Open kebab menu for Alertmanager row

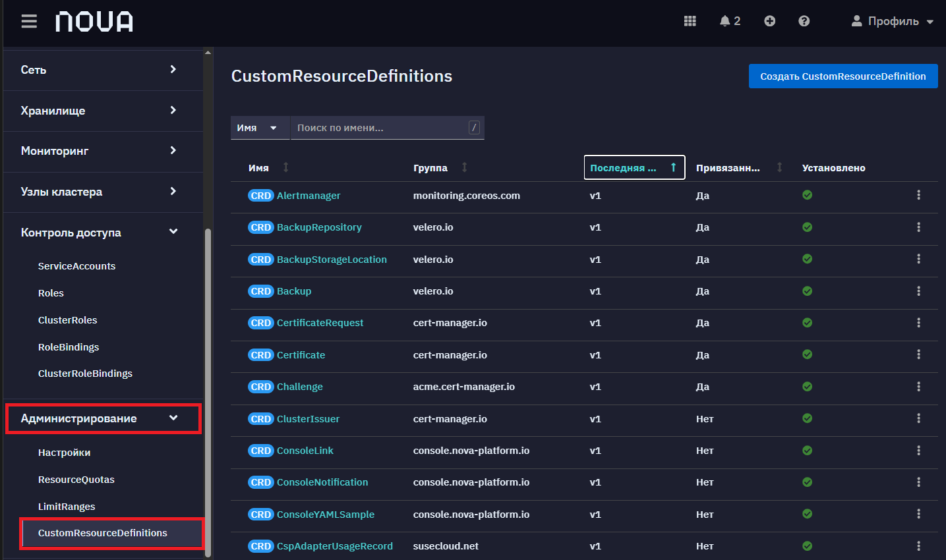click(x=918, y=195)
